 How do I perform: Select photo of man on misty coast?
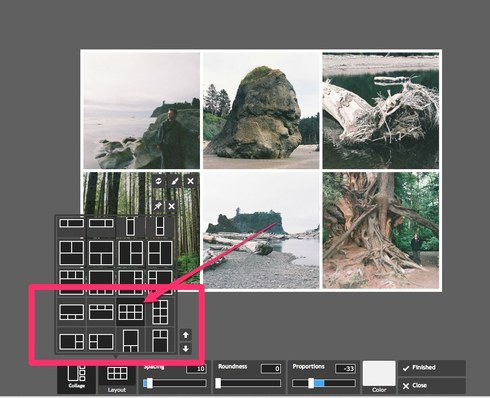click(x=142, y=111)
